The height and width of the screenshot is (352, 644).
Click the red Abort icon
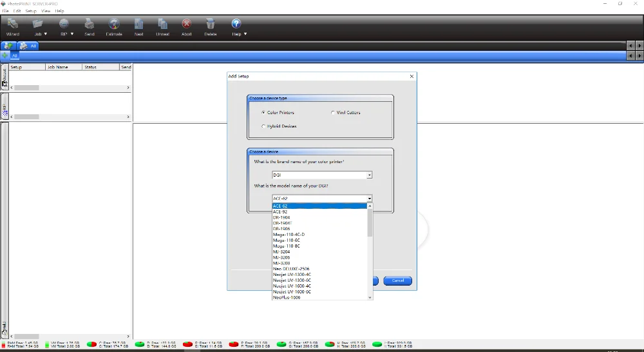click(x=187, y=24)
